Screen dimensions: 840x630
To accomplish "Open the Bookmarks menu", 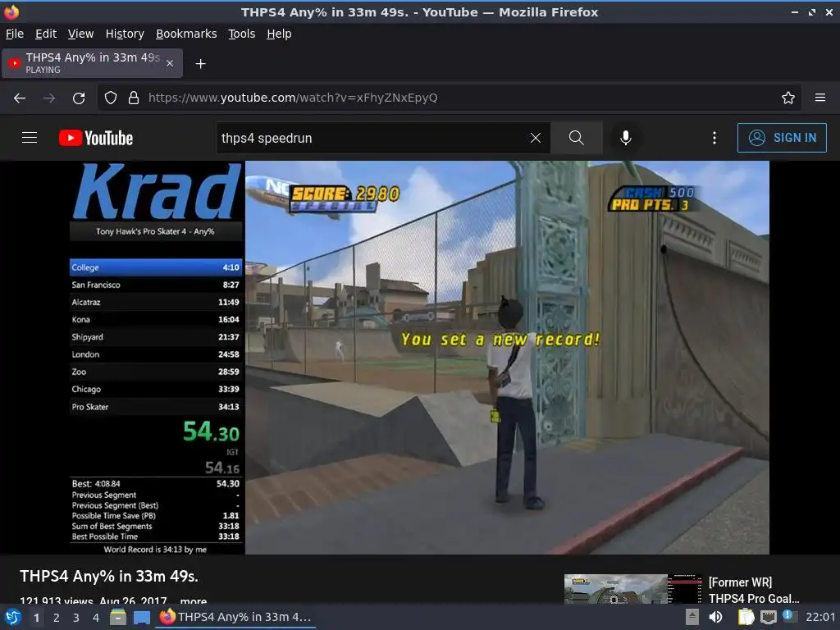I will coord(186,34).
